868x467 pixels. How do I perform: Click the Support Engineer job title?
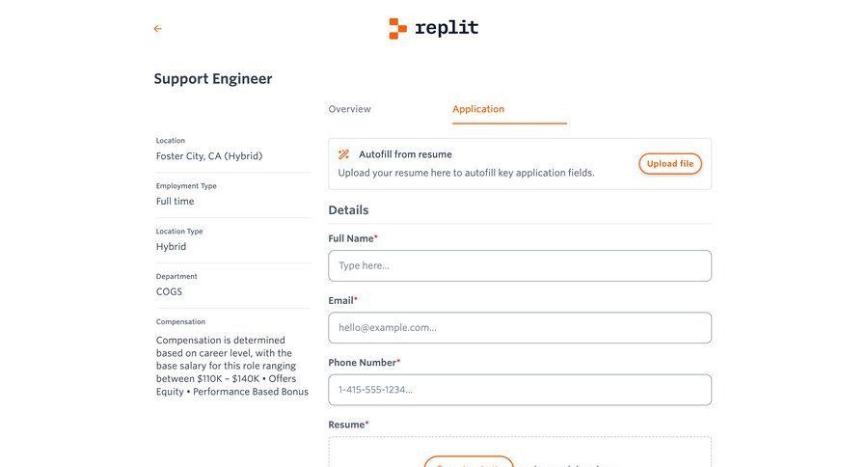[x=213, y=79]
